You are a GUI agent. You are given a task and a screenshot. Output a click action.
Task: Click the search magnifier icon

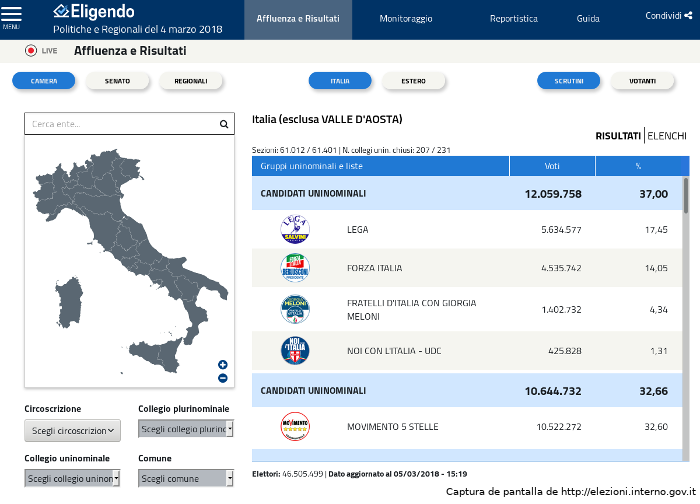click(x=224, y=124)
